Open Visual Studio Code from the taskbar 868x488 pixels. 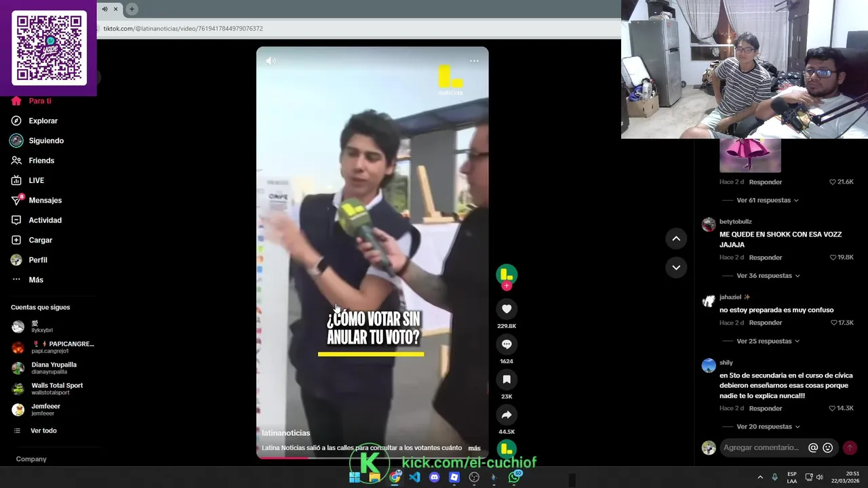pyautogui.click(x=414, y=477)
